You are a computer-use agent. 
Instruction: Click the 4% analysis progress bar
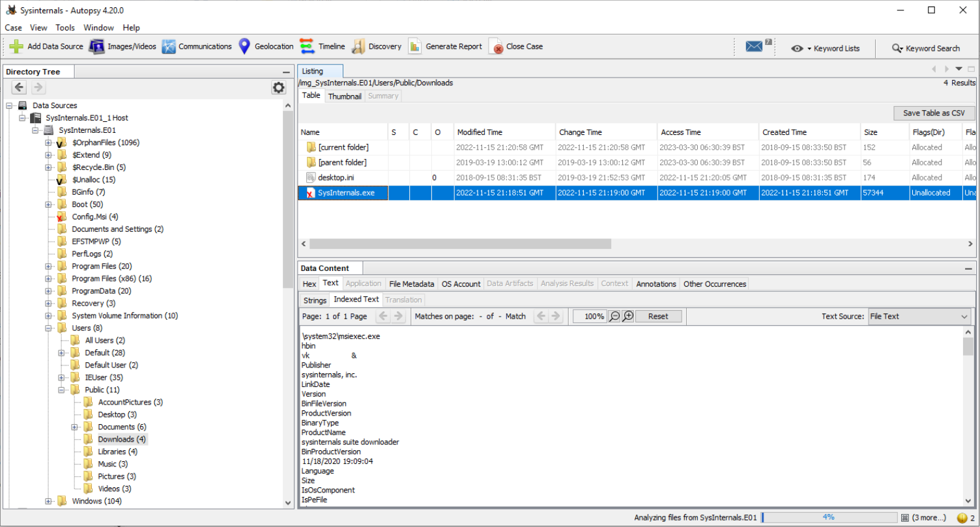click(828, 518)
